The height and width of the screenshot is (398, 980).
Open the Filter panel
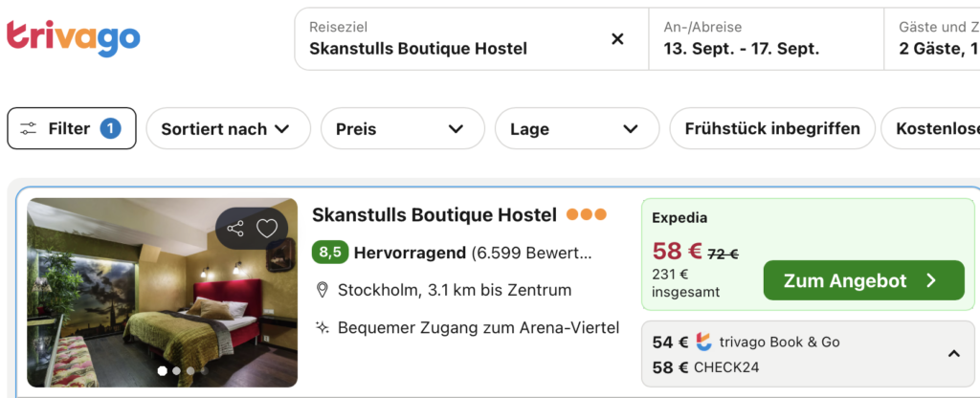[x=71, y=129]
